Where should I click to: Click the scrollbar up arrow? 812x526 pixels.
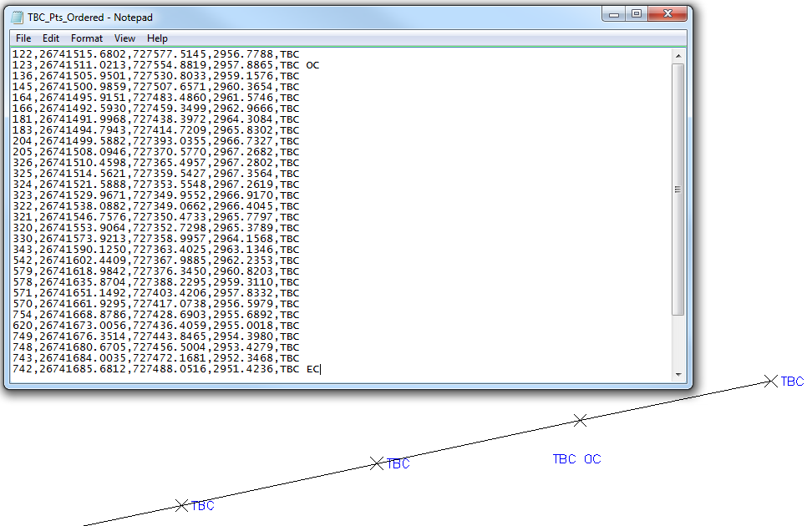(x=677, y=54)
